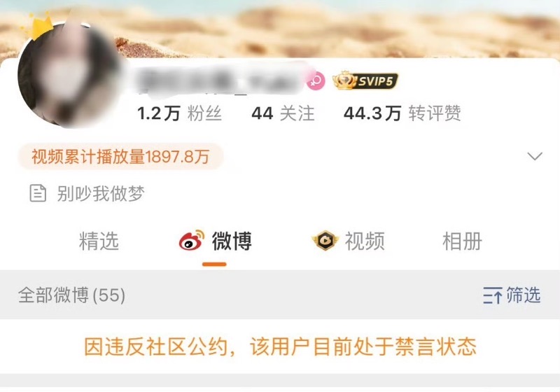Open the 视频 tab
Image resolution: width=560 pixels, height=392 pixels.
[348, 241]
